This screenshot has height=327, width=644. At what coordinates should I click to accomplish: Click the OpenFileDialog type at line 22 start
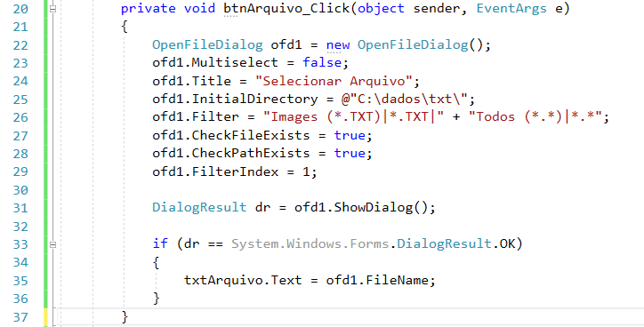207,44
